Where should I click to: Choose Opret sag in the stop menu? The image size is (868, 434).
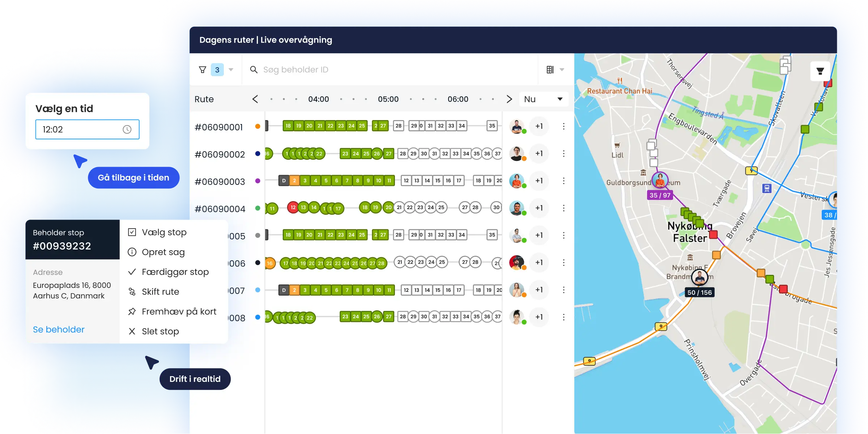[x=163, y=252]
